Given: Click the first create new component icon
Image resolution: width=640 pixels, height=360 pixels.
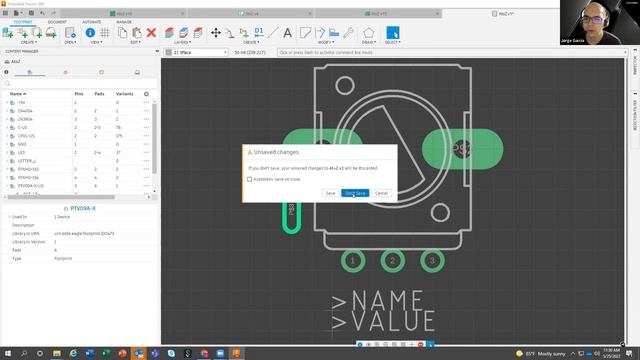Looking at the screenshot, I should [x=8, y=33].
